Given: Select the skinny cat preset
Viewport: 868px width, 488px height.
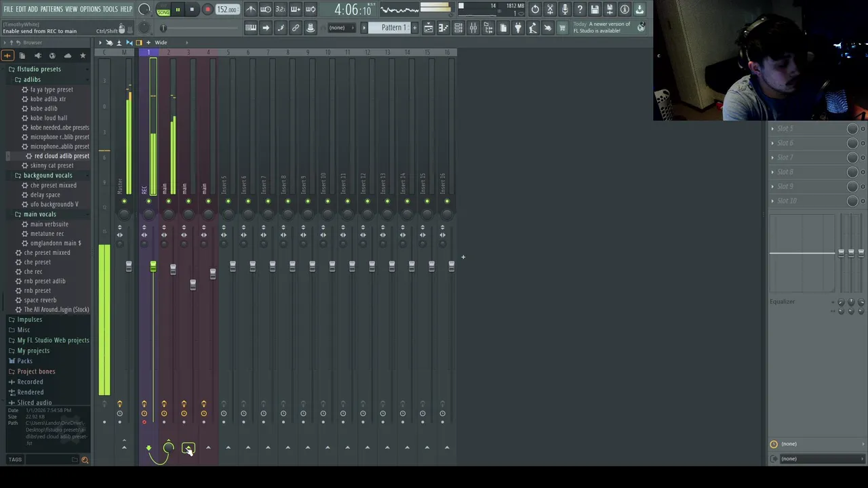Looking at the screenshot, I should click(52, 165).
